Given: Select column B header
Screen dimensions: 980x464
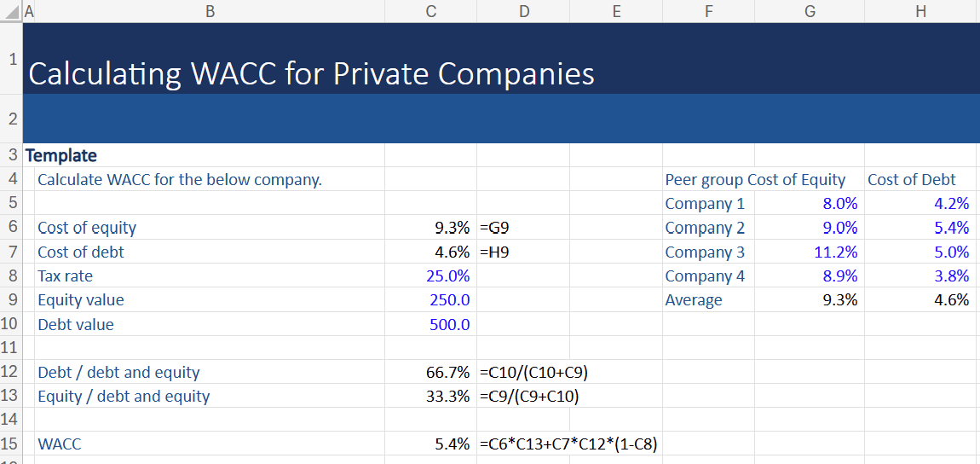Looking at the screenshot, I should tap(210, 11).
